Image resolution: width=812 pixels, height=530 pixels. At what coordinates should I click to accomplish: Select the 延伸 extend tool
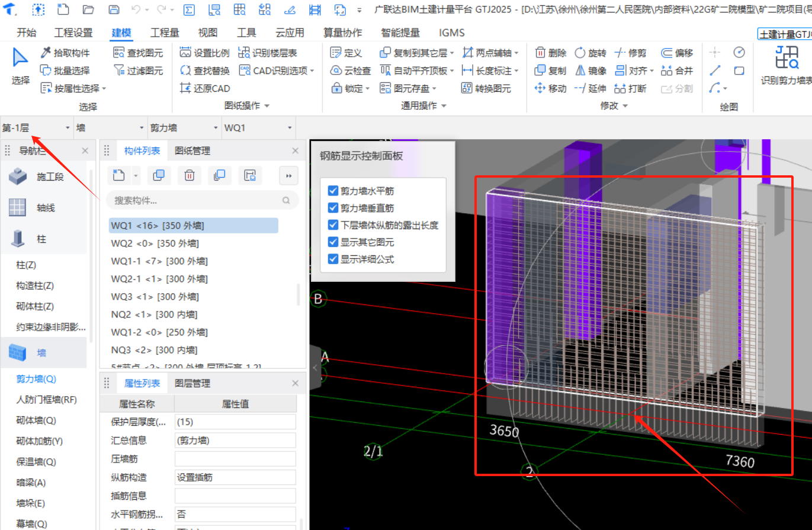[590, 88]
